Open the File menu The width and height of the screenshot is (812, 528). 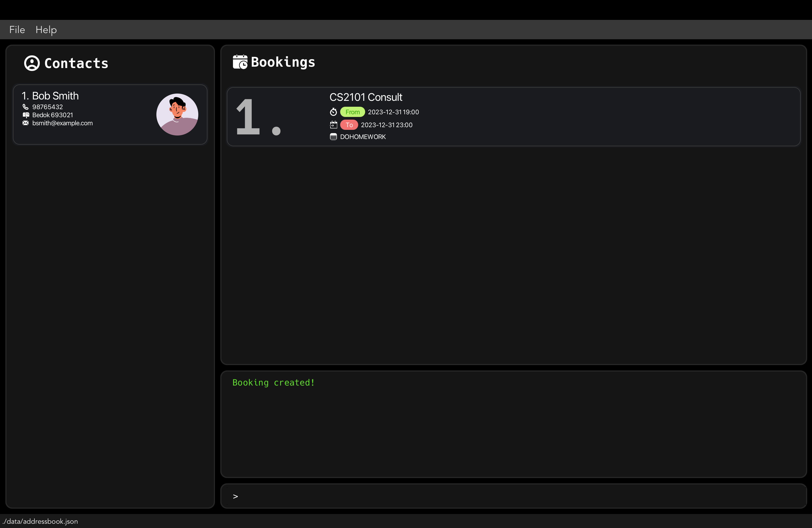coord(17,30)
